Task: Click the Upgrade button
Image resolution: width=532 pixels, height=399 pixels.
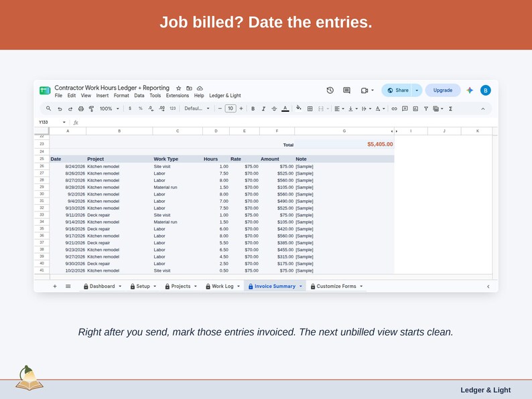Action: (443, 90)
